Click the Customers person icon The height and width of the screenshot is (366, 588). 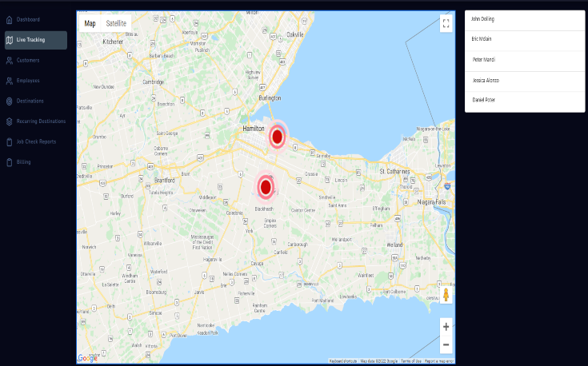9,60
